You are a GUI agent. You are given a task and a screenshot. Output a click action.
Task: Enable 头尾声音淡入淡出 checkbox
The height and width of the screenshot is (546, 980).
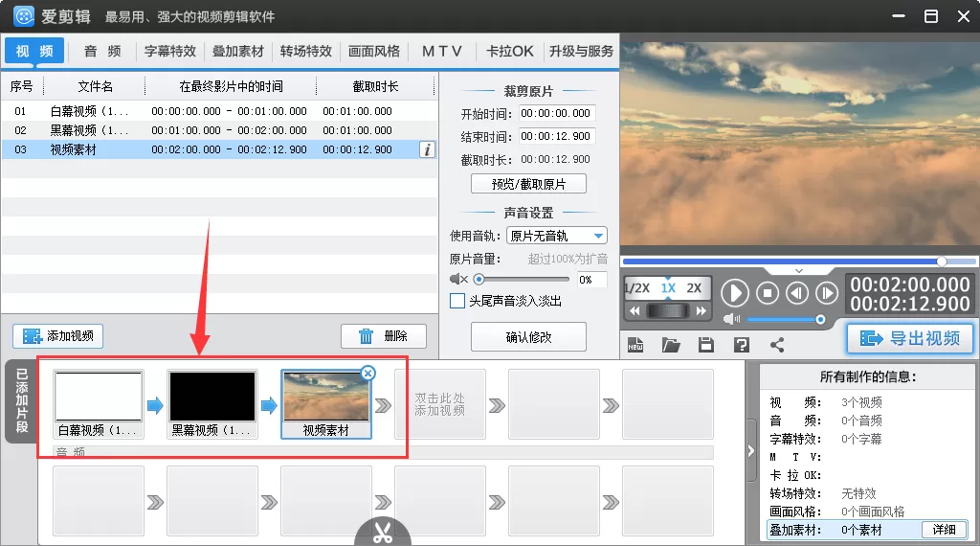457,301
